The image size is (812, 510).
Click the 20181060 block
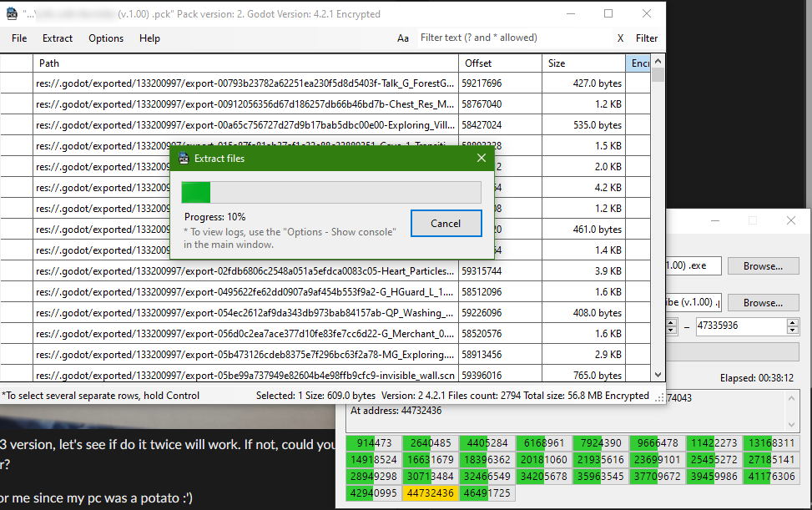click(x=543, y=460)
